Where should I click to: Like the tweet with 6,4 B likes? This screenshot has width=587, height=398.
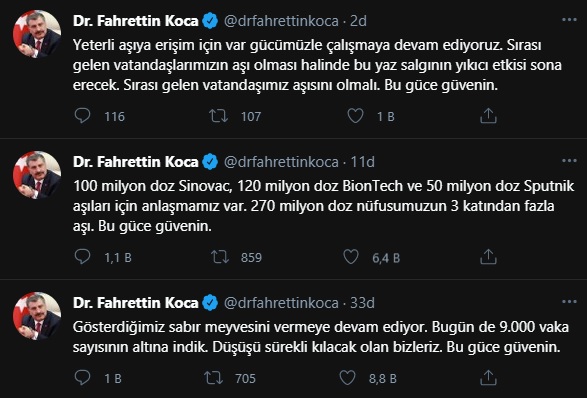pos(351,257)
